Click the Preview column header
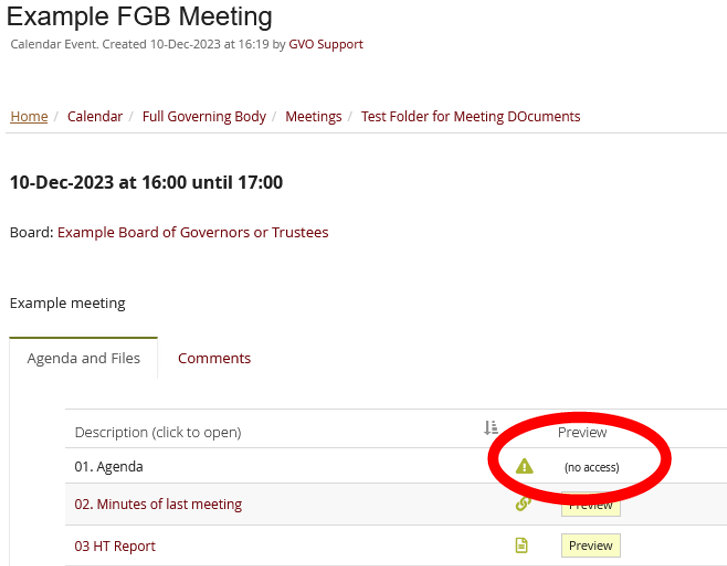 (582, 432)
